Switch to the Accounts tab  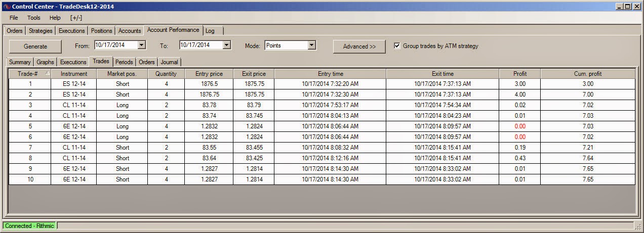[130, 31]
